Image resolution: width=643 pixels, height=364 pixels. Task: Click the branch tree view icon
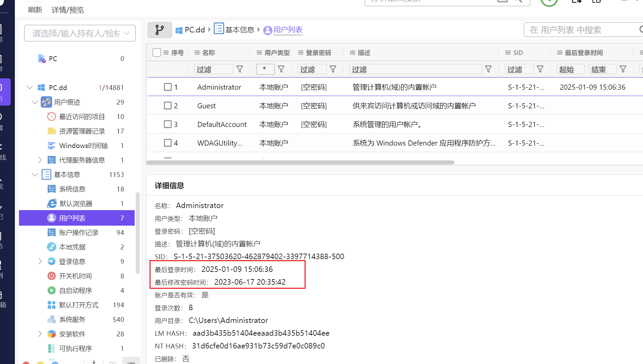click(160, 30)
